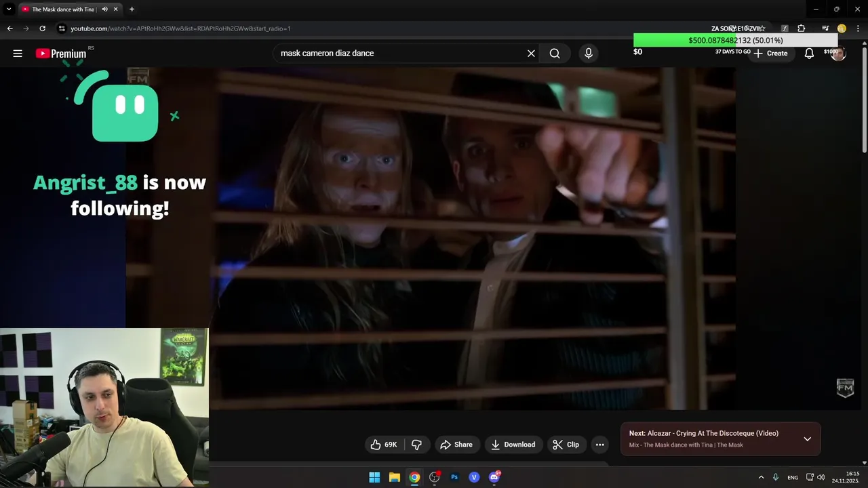
Task: Open YouTube notifications bell
Action: pos(809,53)
